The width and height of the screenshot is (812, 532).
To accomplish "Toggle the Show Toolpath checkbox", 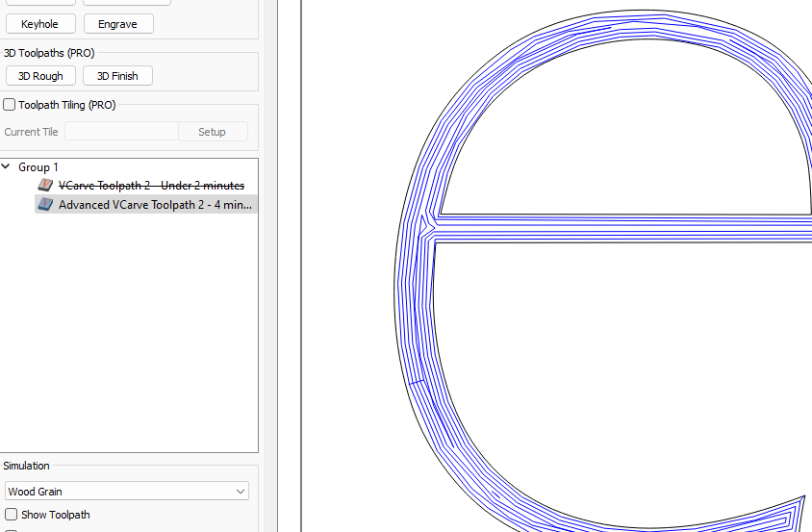I will [x=11, y=515].
